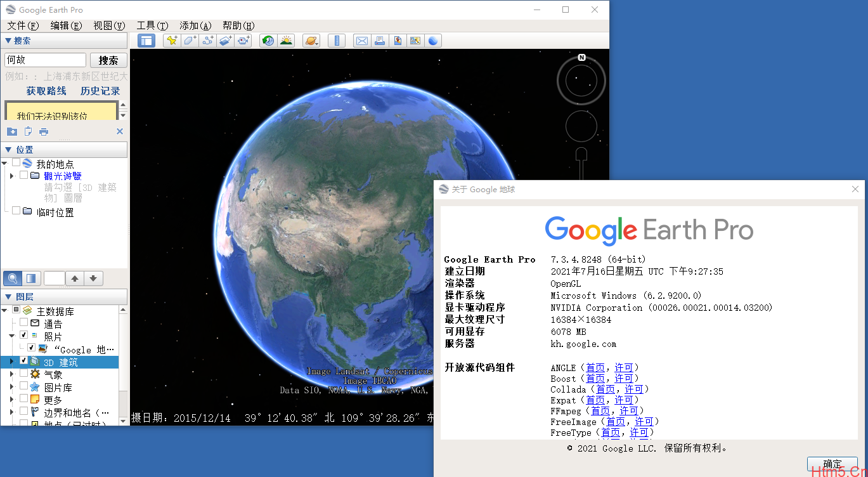Enable the 图片库 layer checkbox
The height and width of the screenshot is (477, 868).
tap(23, 386)
